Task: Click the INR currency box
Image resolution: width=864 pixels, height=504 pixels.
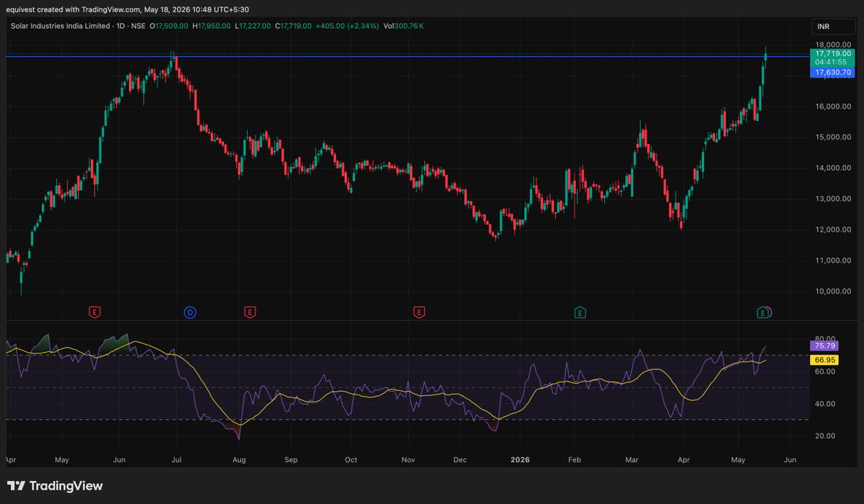Action: point(833,26)
